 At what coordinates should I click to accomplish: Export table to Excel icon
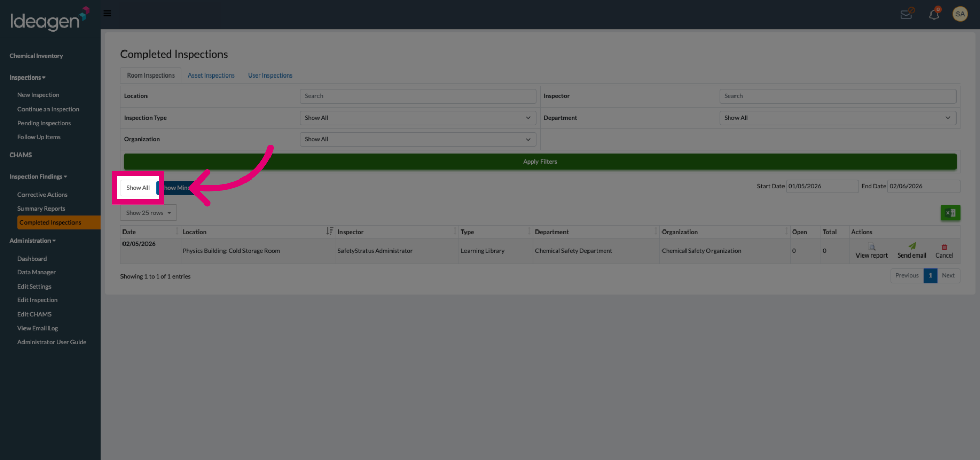[x=950, y=213]
